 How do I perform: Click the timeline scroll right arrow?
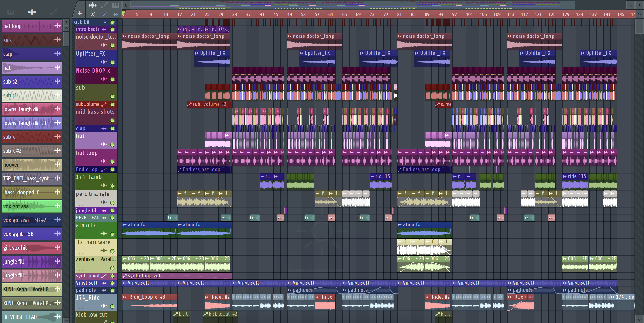coord(631,5)
